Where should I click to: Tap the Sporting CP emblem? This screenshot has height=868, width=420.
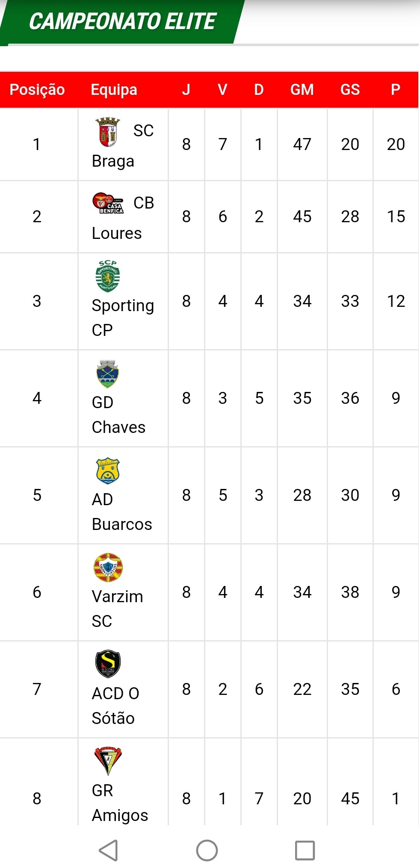[107, 276]
